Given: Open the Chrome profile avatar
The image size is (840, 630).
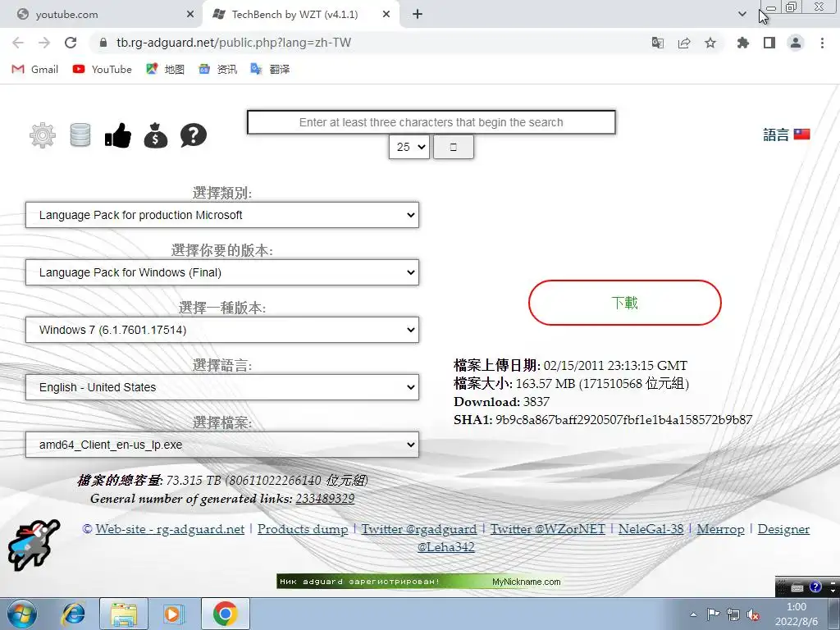Looking at the screenshot, I should (x=796, y=43).
